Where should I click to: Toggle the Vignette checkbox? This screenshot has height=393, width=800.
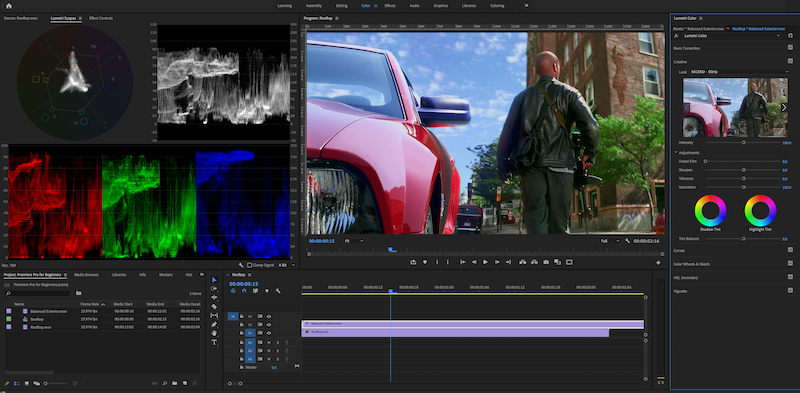click(x=790, y=290)
